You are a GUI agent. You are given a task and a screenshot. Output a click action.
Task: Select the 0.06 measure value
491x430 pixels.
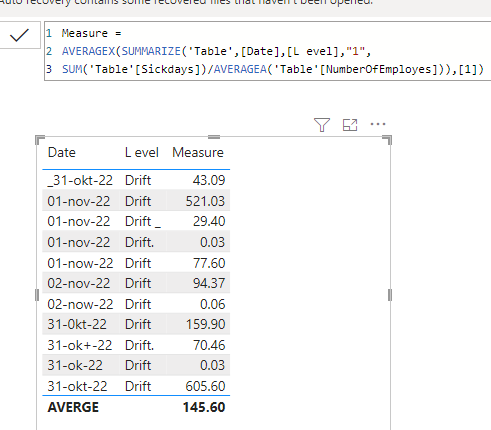point(212,304)
